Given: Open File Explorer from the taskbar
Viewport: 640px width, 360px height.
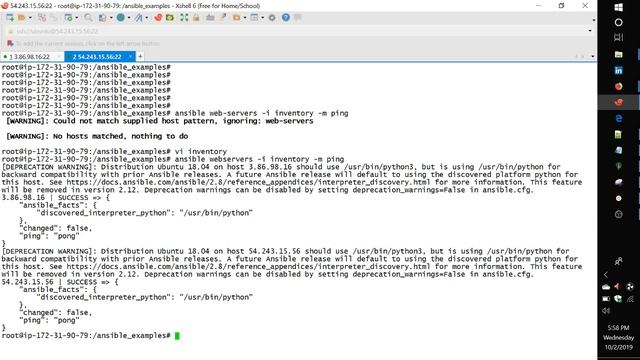Looking at the screenshot, I should coord(618,54).
